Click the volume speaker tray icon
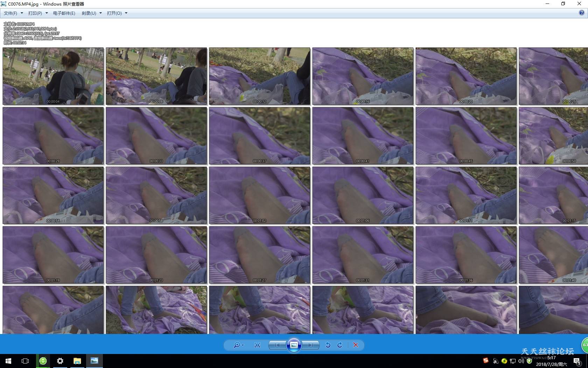The image size is (588, 368). coord(521,361)
